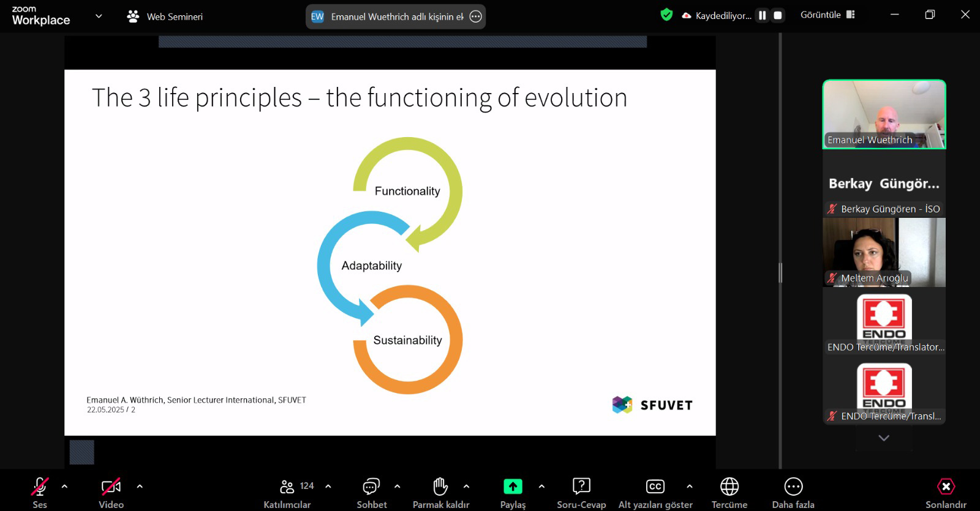Show more participants with down chevron
The width and height of the screenshot is (980, 511).
(884, 438)
